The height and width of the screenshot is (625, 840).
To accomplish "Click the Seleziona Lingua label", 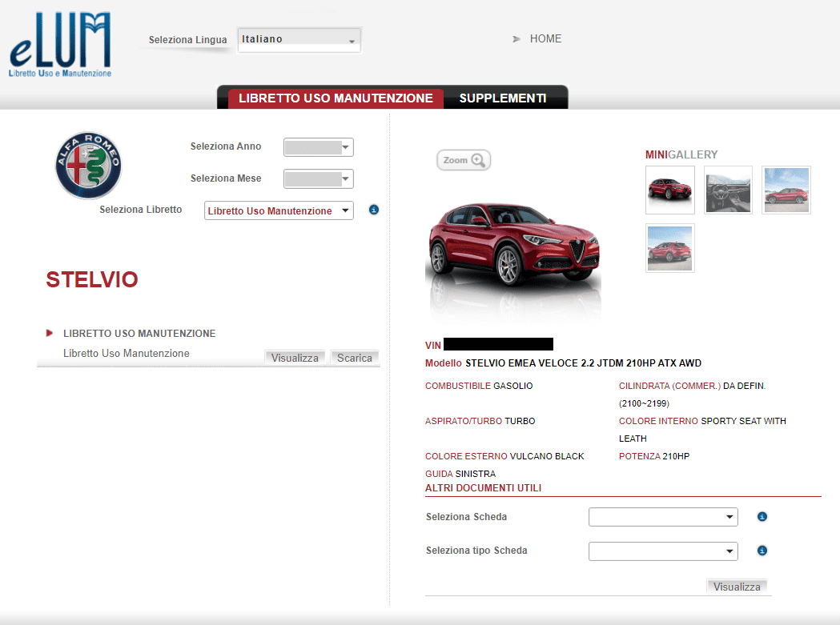I will [x=187, y=40].
